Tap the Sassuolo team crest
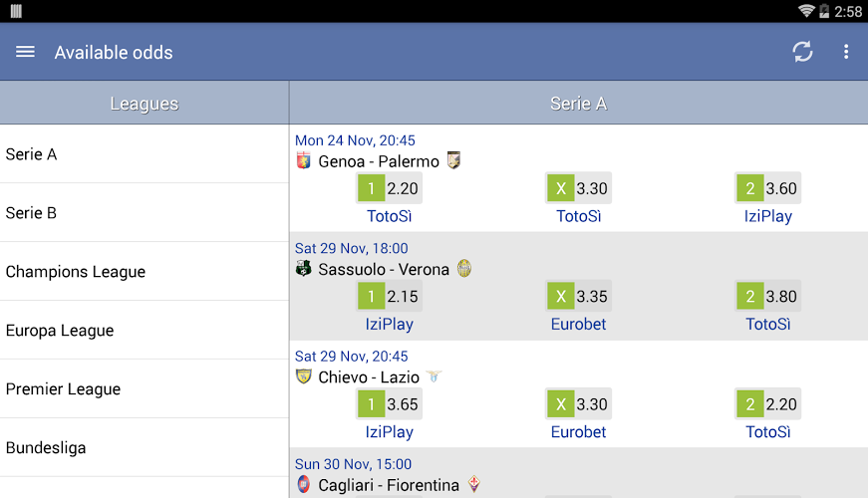868x498 pixels. tap(304, 269)
